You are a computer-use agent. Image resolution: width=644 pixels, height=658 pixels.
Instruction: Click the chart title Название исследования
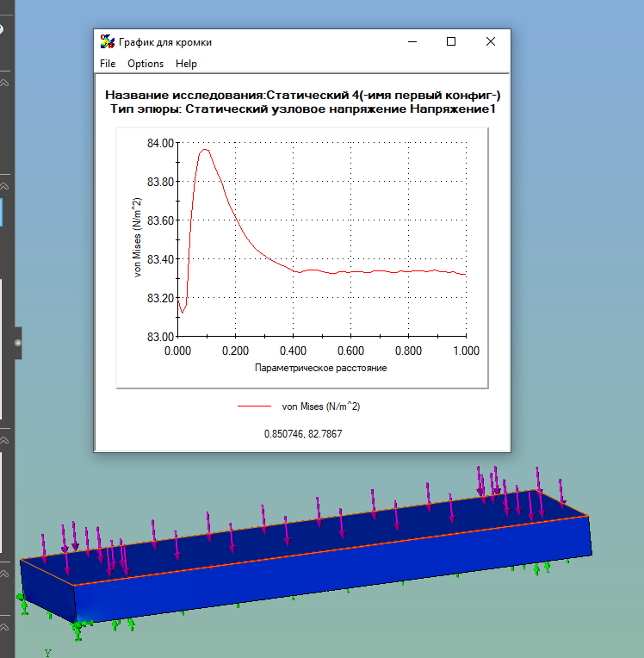(x=185, y=96)
